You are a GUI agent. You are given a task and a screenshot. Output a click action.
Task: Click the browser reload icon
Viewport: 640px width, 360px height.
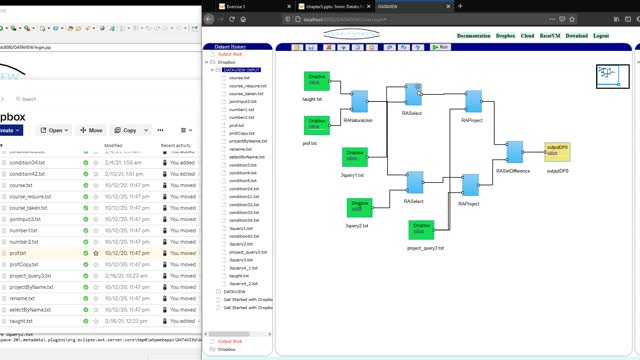232,19
